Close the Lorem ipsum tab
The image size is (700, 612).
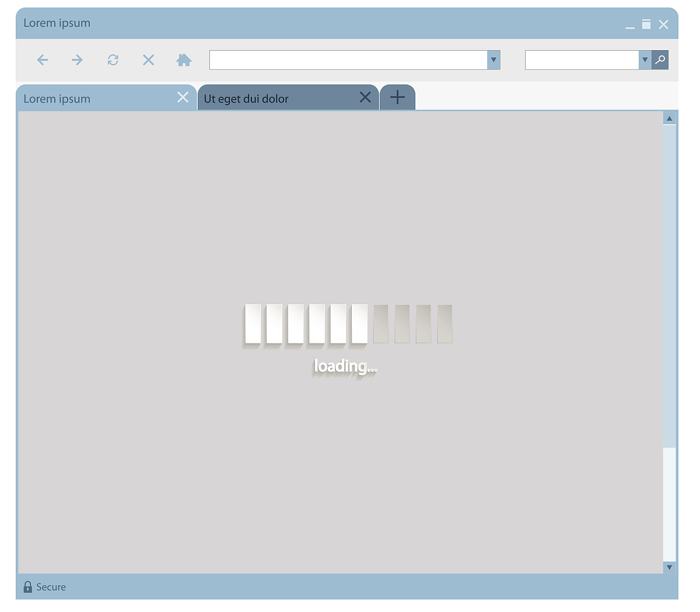click(183, 97)
